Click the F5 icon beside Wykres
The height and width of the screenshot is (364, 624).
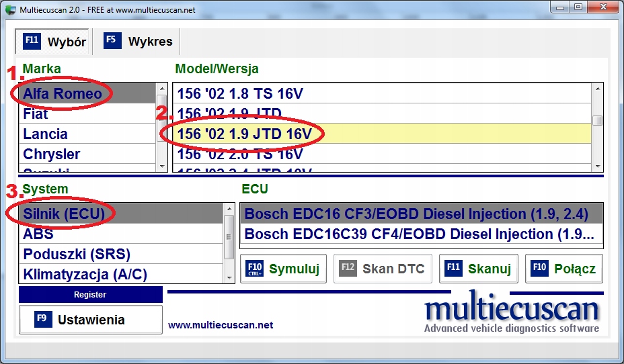[112, 41]
